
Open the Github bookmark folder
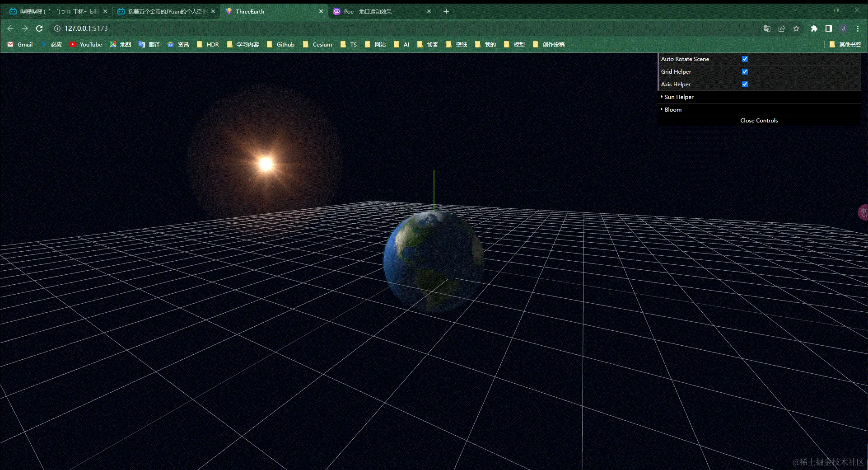pos(280,44)
